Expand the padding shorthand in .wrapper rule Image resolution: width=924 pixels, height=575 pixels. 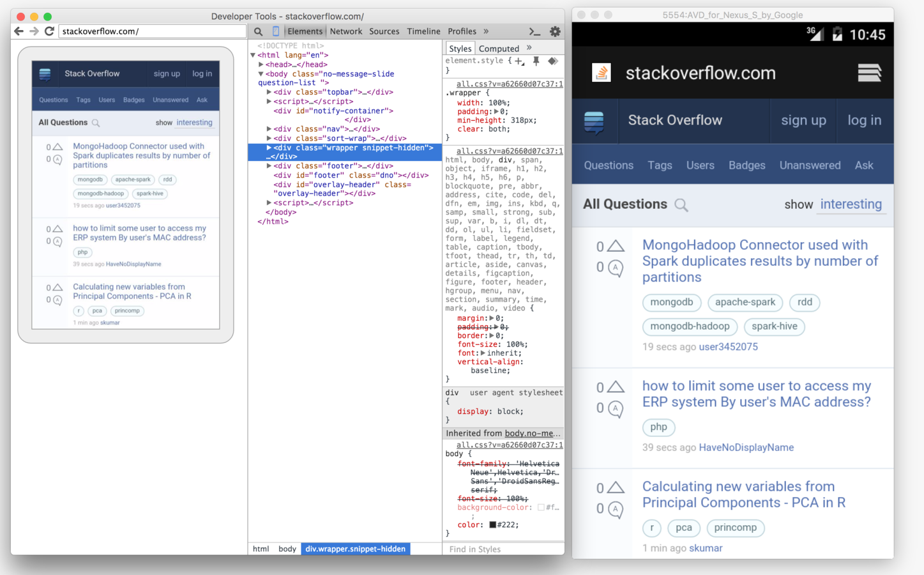point(496,112)
